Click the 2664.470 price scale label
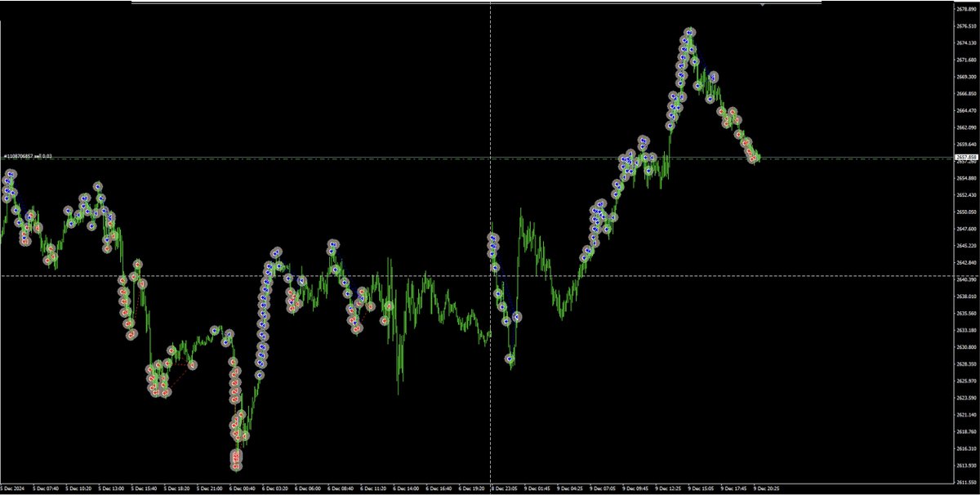The height and width of the screenshot is (495, 980). [x=966, y=110]
